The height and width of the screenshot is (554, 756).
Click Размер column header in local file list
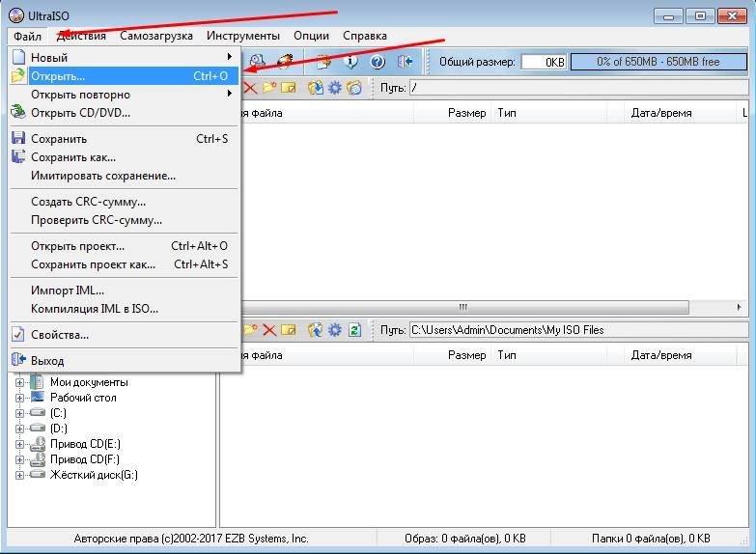pos(452,355)
